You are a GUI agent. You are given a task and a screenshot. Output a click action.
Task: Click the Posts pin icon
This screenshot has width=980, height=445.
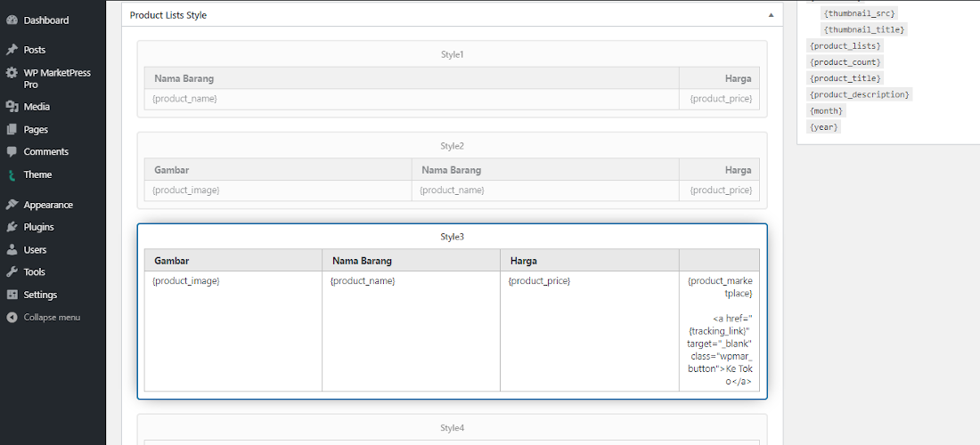[x=12, y=49]
